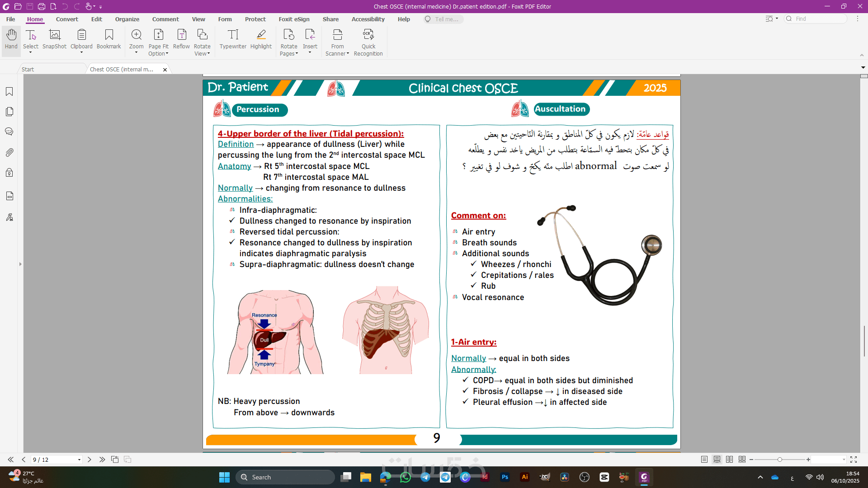868x488 pixels.
Task: Open the Attachments panel paperclip icon
Action: pos(9,153)
